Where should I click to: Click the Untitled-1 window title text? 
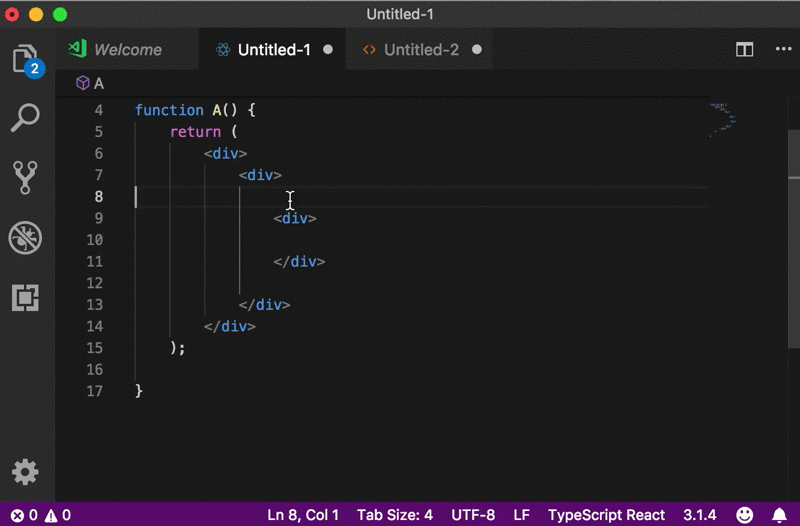pos(400,14)
